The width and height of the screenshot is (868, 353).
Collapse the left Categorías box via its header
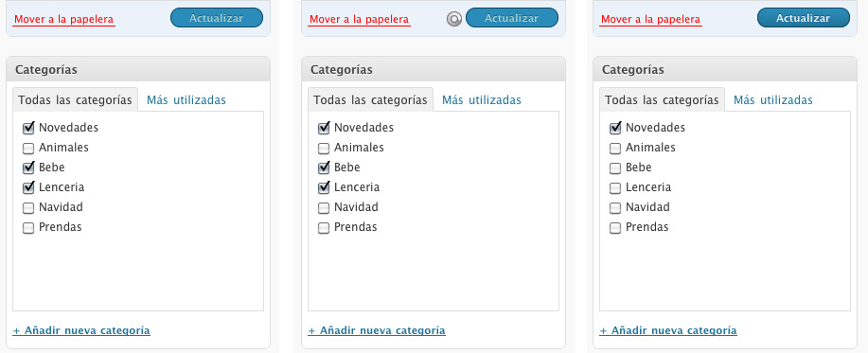138,70
